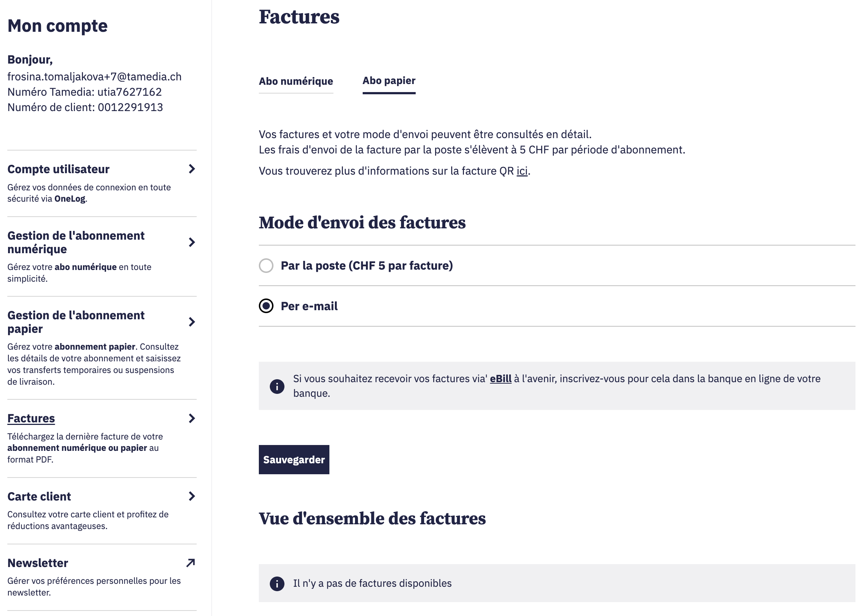
Task: Select 'Par la poste' radio option
Action: [266, 266]
